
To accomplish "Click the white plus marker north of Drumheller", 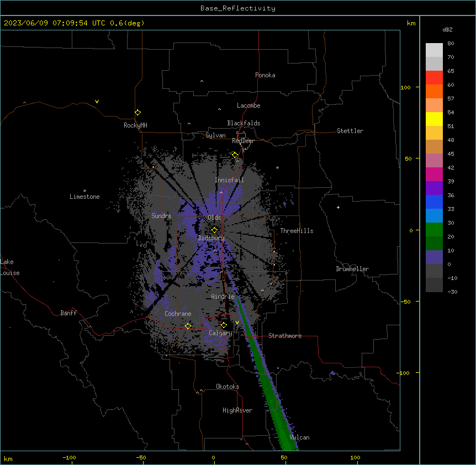I will pos(338,207).
